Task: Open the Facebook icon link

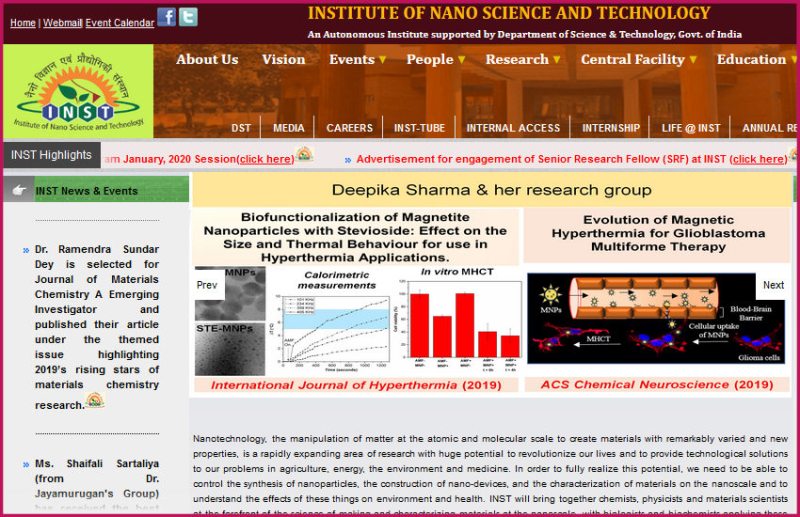Action: [x=166, y=17]
